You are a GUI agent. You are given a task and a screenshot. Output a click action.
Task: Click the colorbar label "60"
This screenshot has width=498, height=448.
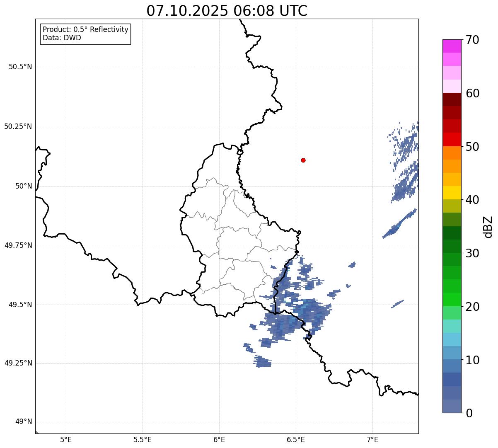[472, 93]
